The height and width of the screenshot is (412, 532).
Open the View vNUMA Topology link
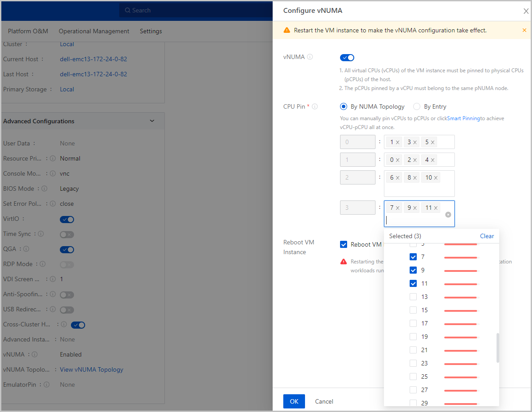pyautogui.click(x=92, y=369)
